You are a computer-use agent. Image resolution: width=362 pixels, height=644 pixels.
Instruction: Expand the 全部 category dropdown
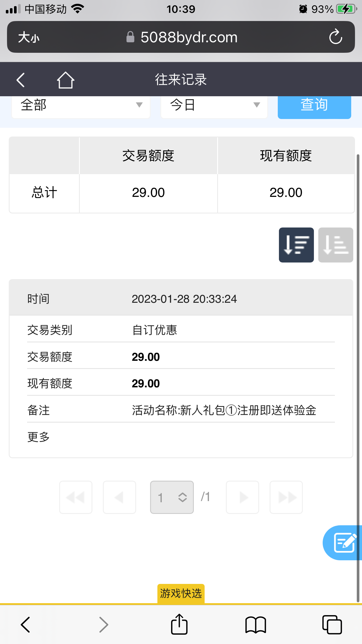(81, 105)
